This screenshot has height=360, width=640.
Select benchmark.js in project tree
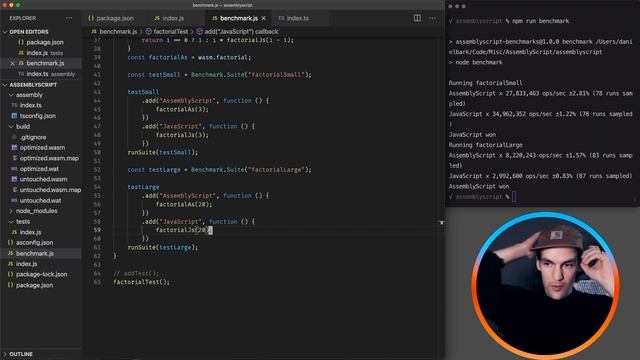(41, 253)
